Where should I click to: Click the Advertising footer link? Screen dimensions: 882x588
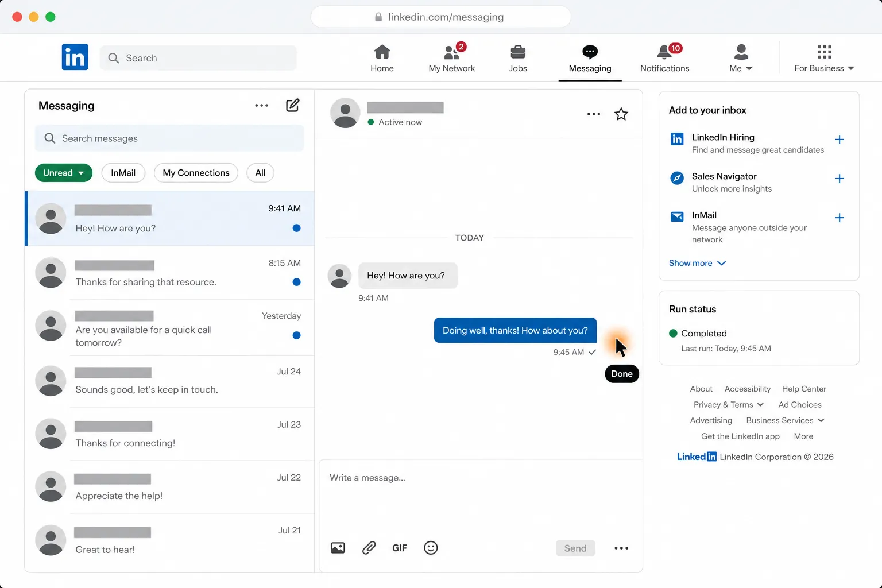coord(711,420)
